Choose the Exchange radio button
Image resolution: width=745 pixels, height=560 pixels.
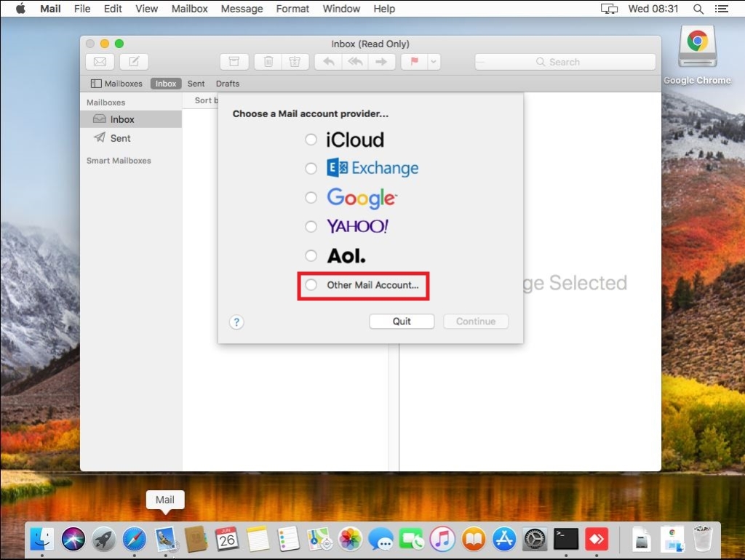coord(311,169)
